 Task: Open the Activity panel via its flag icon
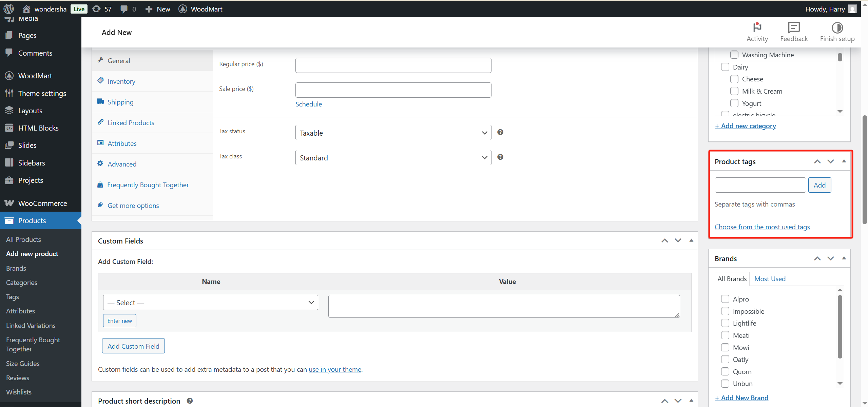[757, 28]
